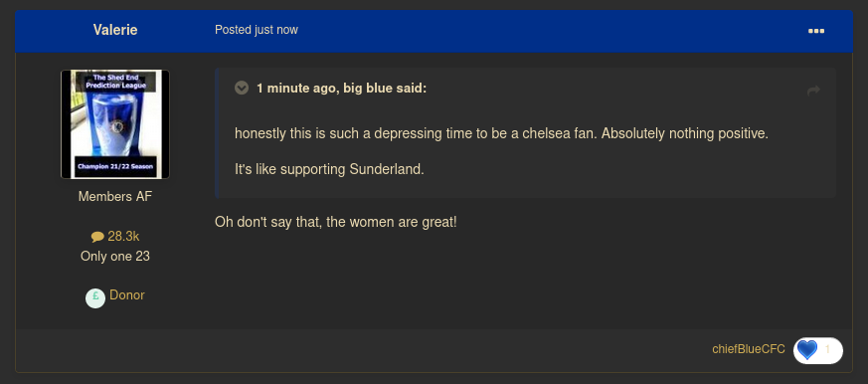Click the 'Posted just now' timestamp

pos(257,30)
